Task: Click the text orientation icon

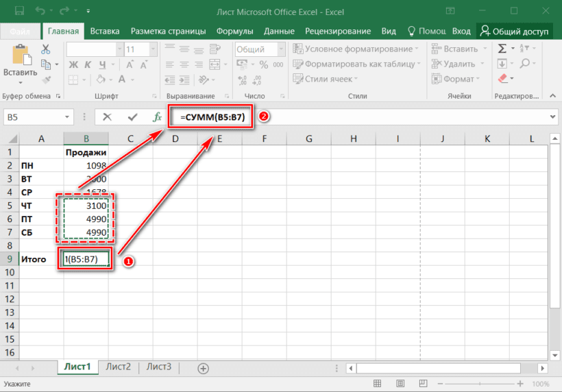Action: point(204,79)
